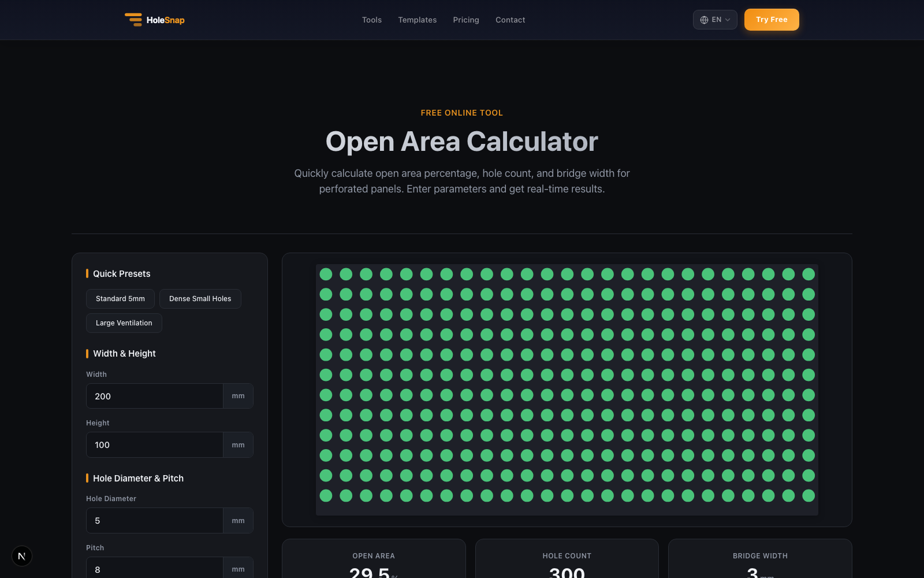The image size is (924, 578).
Task: Click the globe language icon
Action: [x=704, y=20]
